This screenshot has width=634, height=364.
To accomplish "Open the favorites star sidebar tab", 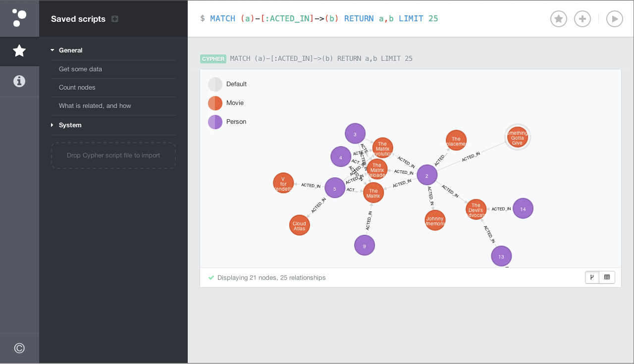I will coord(19,51).
